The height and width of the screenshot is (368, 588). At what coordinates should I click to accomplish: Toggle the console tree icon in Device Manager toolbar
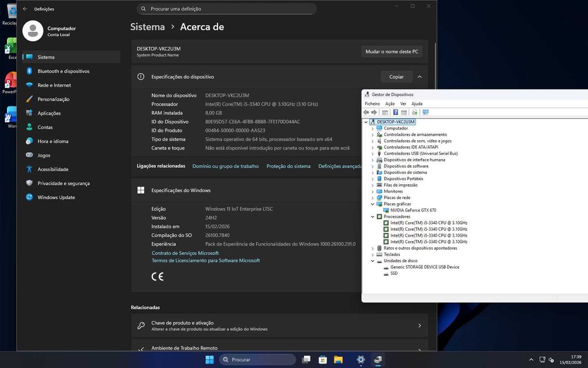pyautogui.click(x=385, y=112)
